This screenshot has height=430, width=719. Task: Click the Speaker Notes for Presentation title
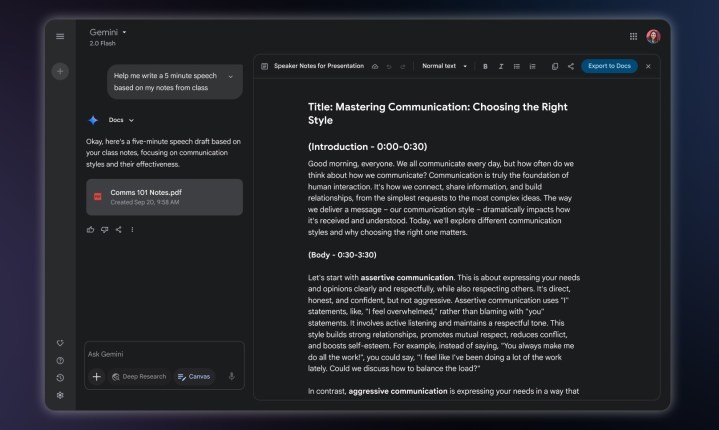coord(319,66)
